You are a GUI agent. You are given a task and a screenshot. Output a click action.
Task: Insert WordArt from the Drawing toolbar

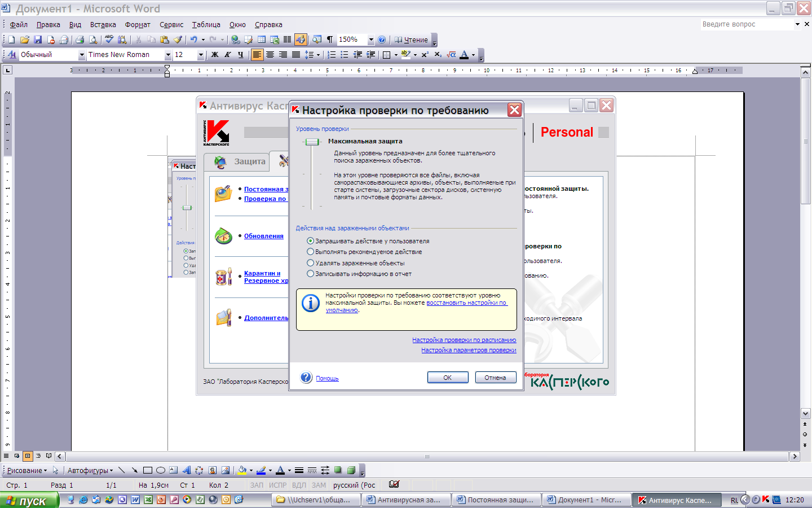pyautogui.click(x=187, y=470)
